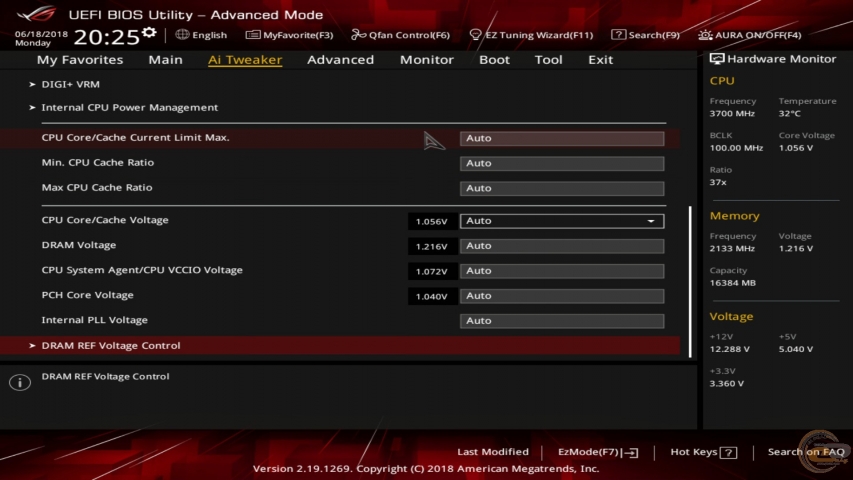The height and width of the screenshot is (480, 853).
Task: Click Max CPU Cache Ratio Auto field
Action: (x=562, y=188)
